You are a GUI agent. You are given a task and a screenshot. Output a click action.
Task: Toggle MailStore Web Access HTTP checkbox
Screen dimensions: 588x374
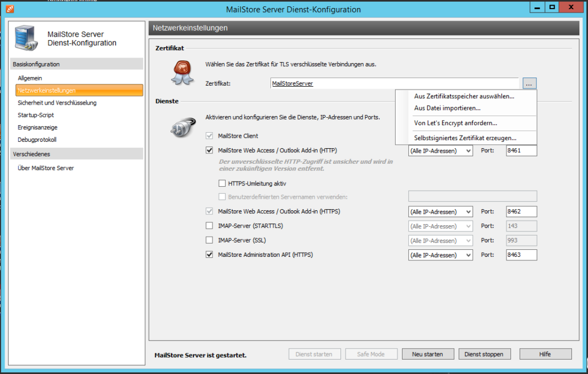tap(210, 151)
